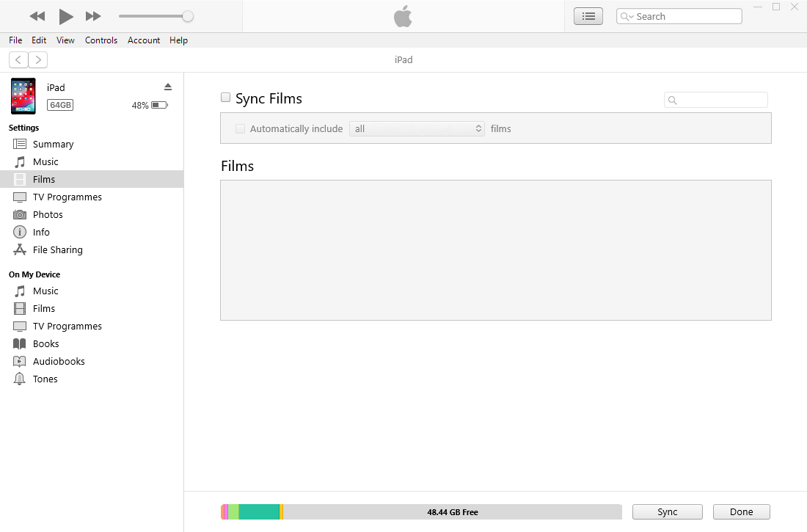Click the TV Programmes icon under Settings
Screen dimensions: 807x532
coord(20,197)
